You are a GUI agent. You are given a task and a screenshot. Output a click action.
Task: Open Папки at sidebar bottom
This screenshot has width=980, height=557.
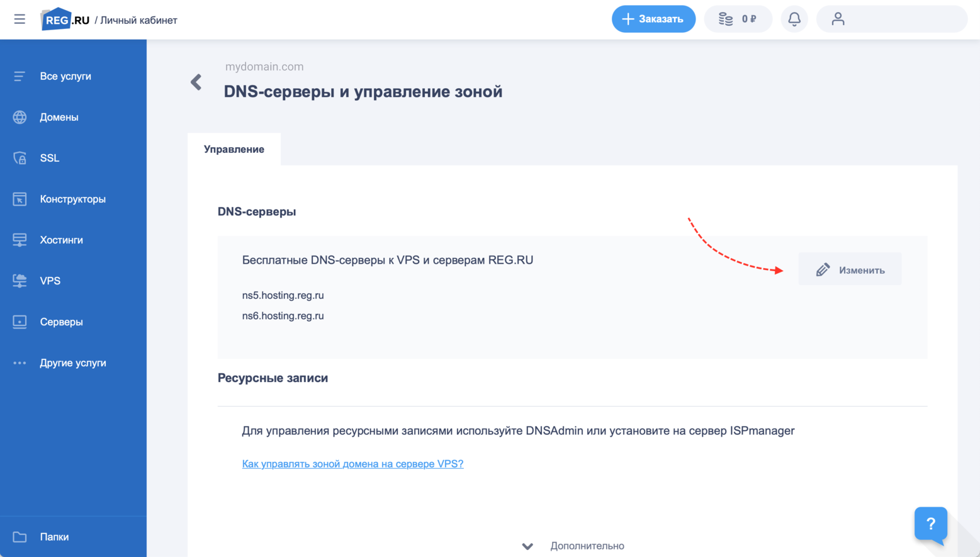tap(54, 537)
